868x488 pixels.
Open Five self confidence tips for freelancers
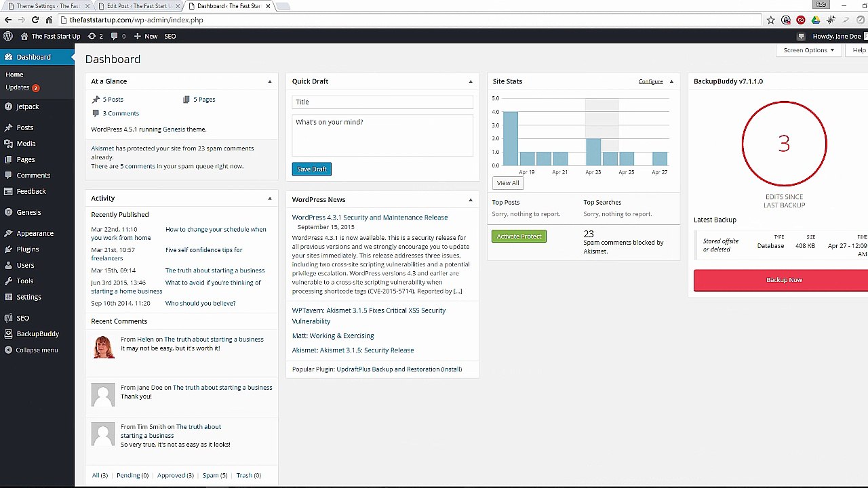tap(203, 249)
